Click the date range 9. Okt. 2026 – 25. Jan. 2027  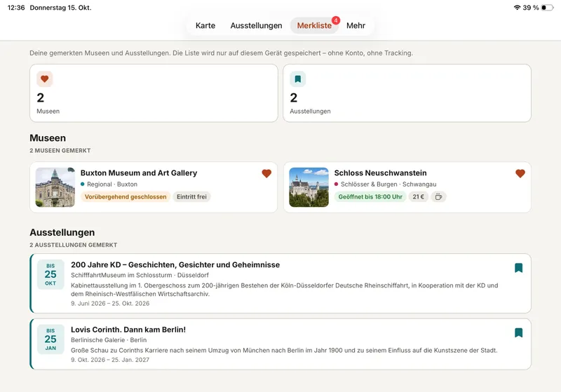click(110, 360)
